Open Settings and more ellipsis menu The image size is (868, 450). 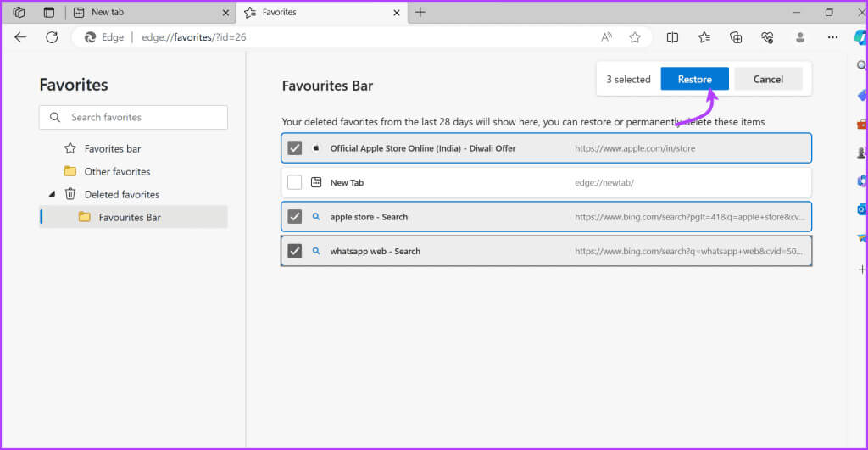[x=832, y=37]
